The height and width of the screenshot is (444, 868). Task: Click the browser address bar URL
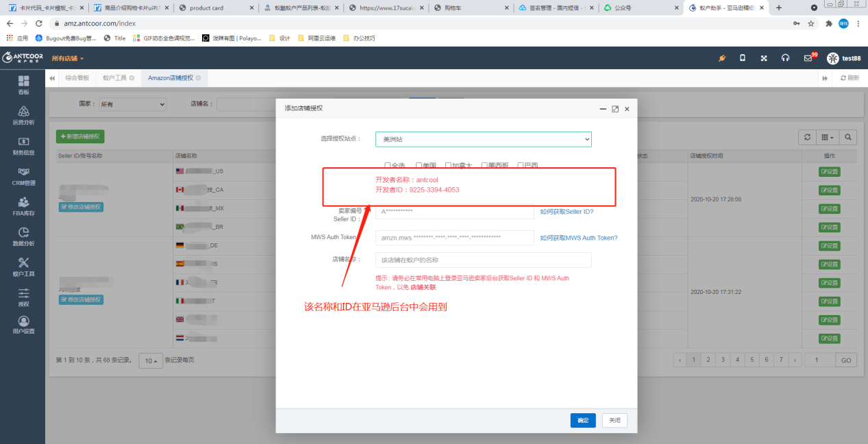click(100, 23)
